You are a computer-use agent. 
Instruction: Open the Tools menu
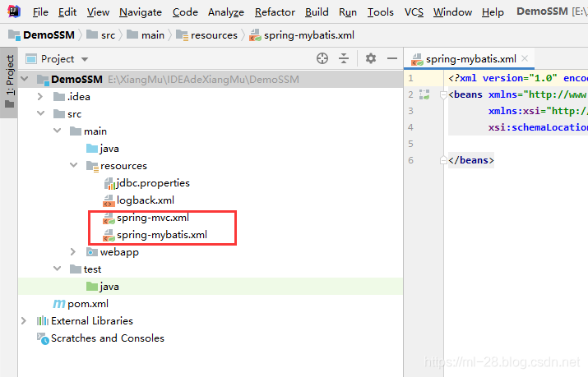tap(380, 12)
